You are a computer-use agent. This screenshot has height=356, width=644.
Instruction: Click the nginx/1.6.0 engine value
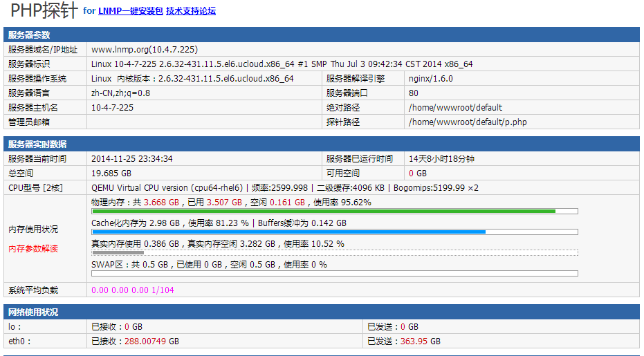coord(431,78)
